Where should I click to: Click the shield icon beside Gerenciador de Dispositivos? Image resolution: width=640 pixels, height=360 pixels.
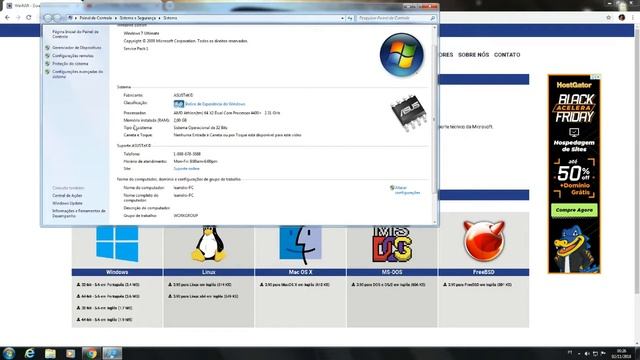[x=48, y=48]
